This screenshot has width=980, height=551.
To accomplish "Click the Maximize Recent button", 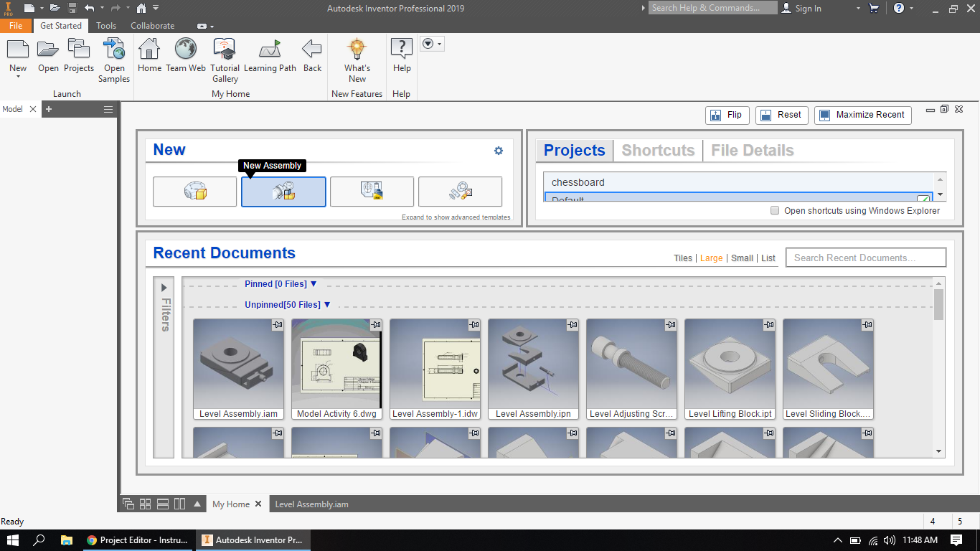I will click(862, 115).
